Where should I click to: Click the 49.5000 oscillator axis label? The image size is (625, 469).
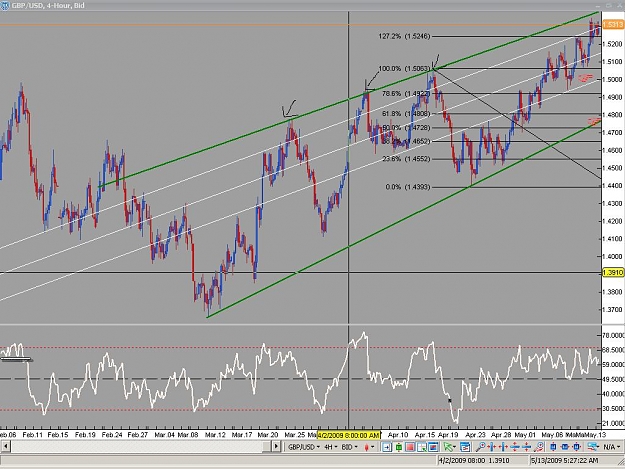(x=614, y=379)
